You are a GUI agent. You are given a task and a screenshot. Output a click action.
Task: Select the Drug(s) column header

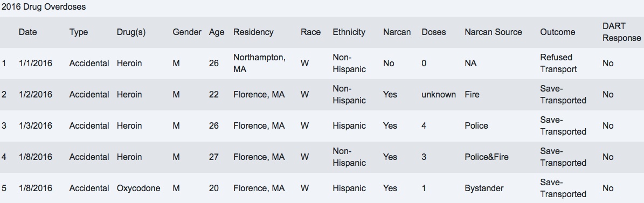click(131, 32)
